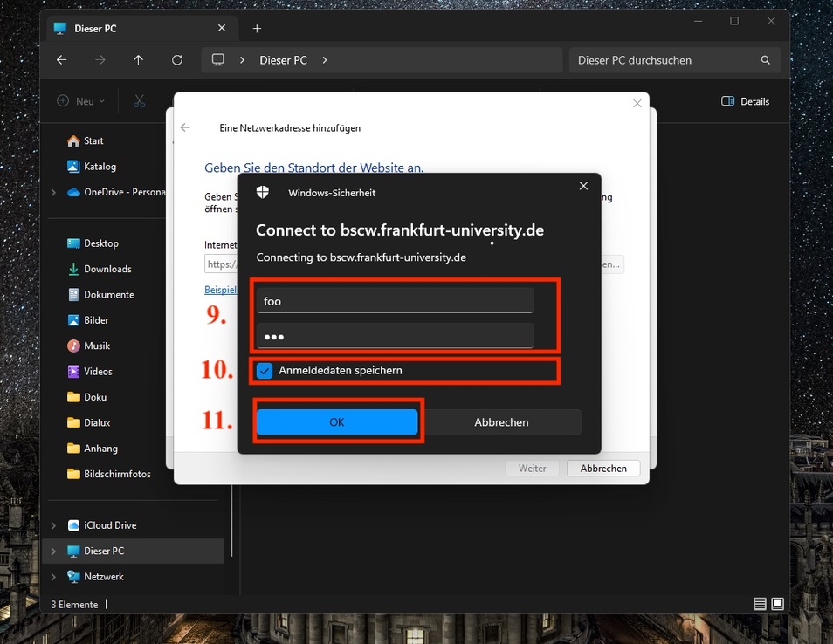Expand chevron before Dieser PC breadcrumb

tap(242, 60)
